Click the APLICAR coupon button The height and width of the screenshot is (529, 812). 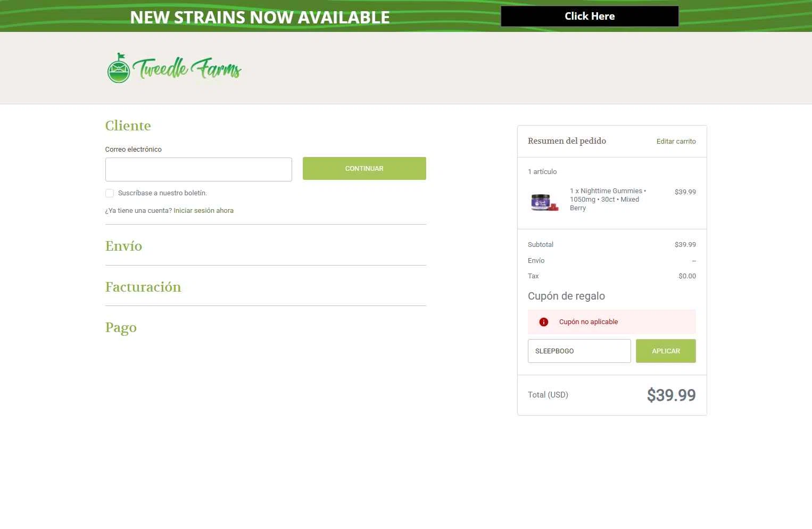click(666, 351)
